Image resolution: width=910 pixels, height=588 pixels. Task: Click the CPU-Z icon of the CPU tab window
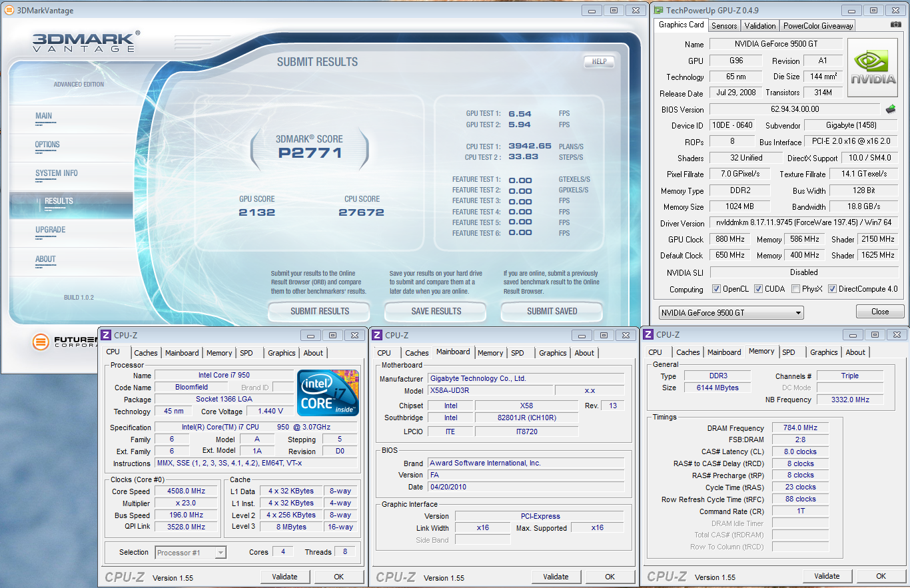coord(107,335)
